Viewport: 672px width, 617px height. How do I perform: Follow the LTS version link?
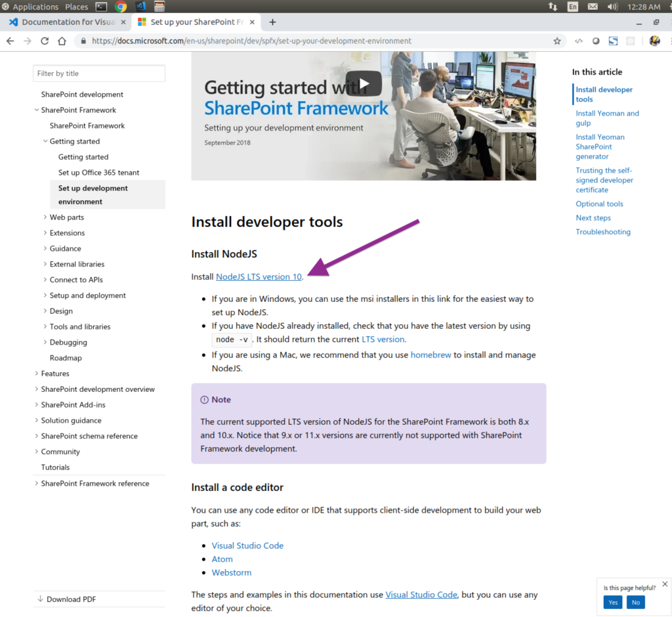point(383,339)
